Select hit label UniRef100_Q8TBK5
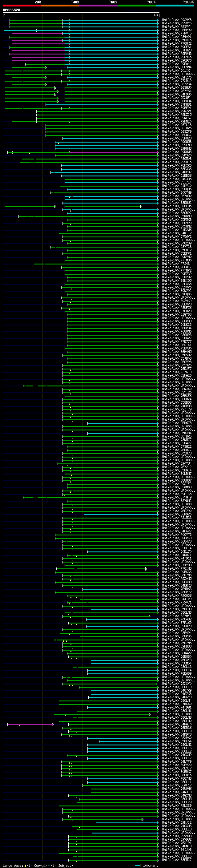This screenshot has width=197, height=868. pyautogui.click(x=177, y=436)
